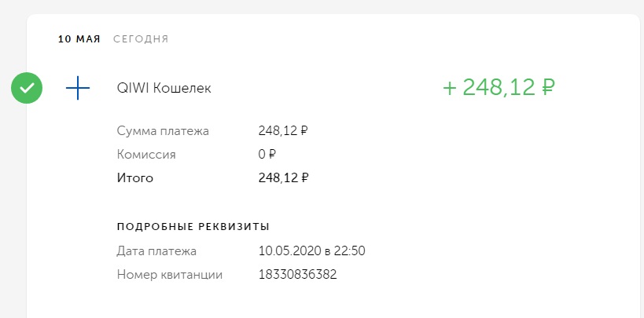Screen dimensions: 644x318
Task: Click the ruble sign beside Комиссия zero
Action: point(271,155)
